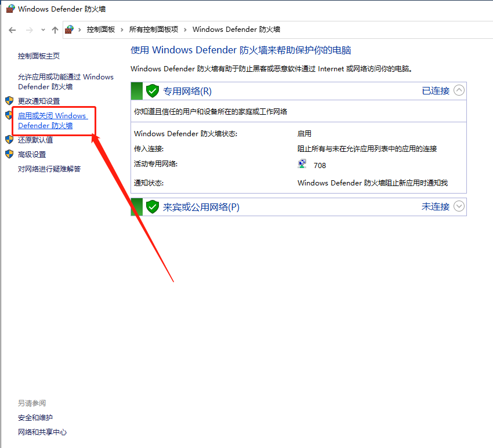Screen dimensions: 493x448
Task: Click shield icon beside 更改通知设置
Action: tap(9, 101)
